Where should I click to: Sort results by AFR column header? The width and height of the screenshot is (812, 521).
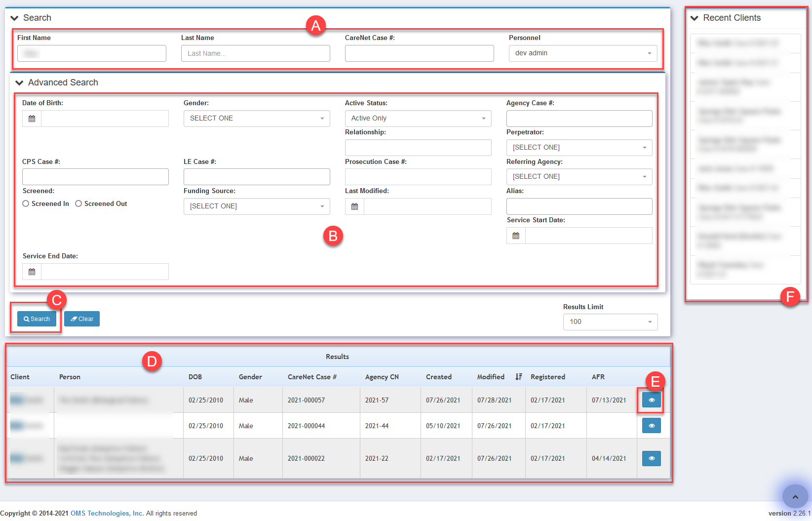(x=598, y=377)
